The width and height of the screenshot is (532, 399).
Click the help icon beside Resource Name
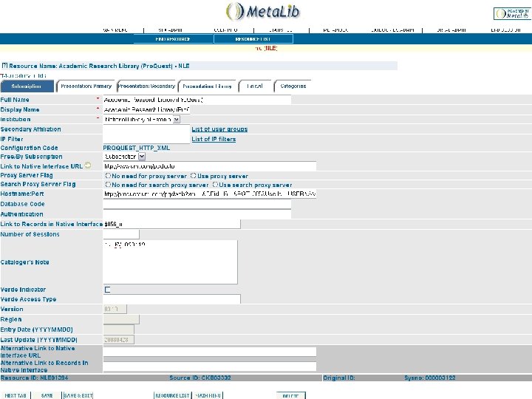[4, 66]
